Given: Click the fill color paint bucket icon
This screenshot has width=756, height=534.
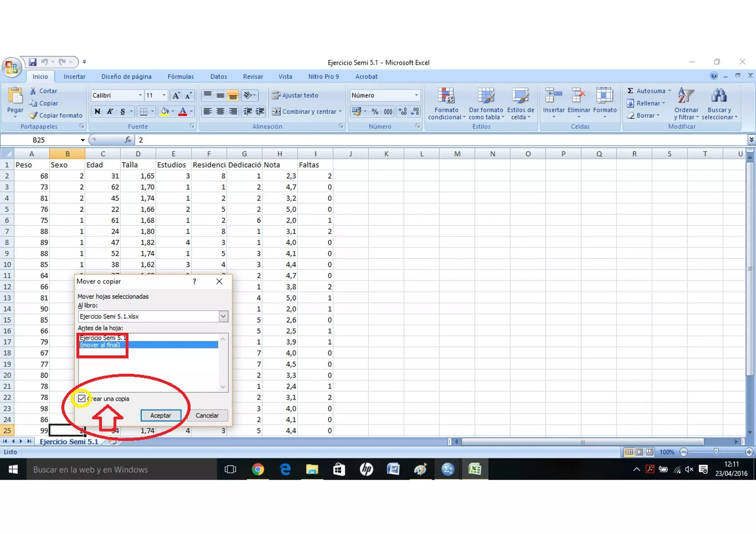Looking at the screenshot, I should (165, 111).
